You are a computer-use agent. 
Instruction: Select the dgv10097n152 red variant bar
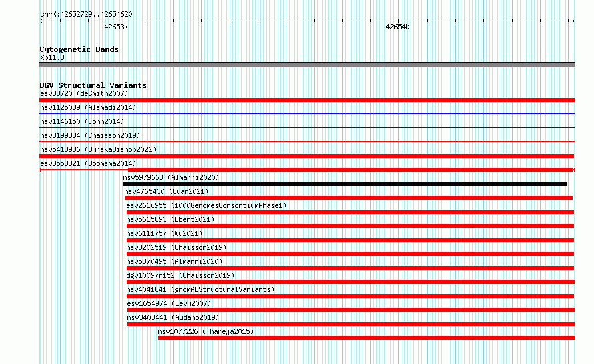pyautogui.click(x=350, y=282)
